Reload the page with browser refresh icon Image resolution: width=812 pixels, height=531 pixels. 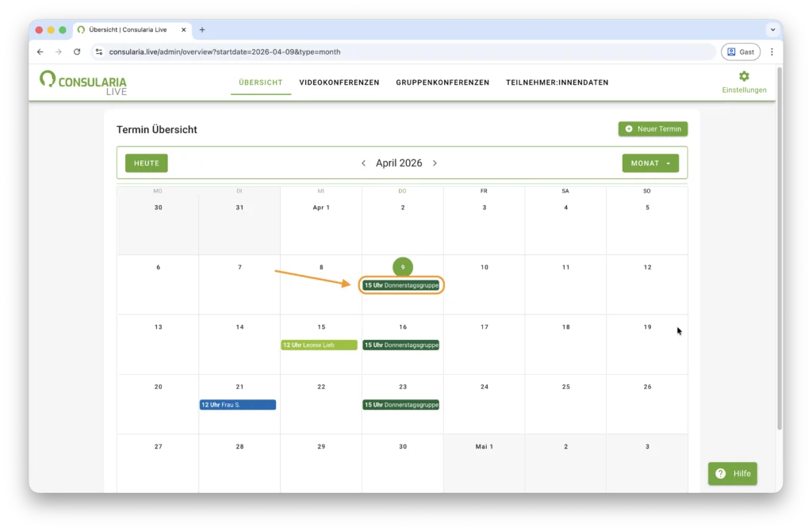coord(77,52)
